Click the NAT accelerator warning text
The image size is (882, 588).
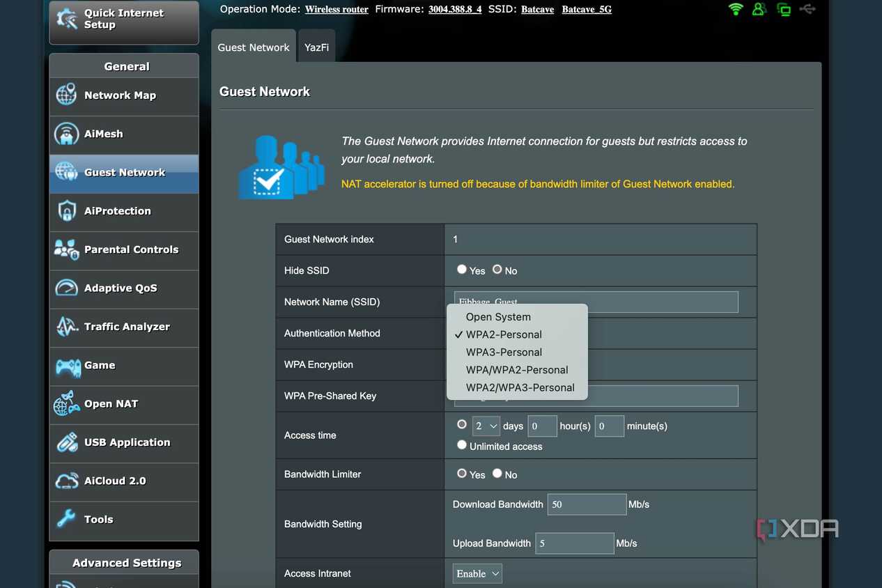(x=538, y=184)
